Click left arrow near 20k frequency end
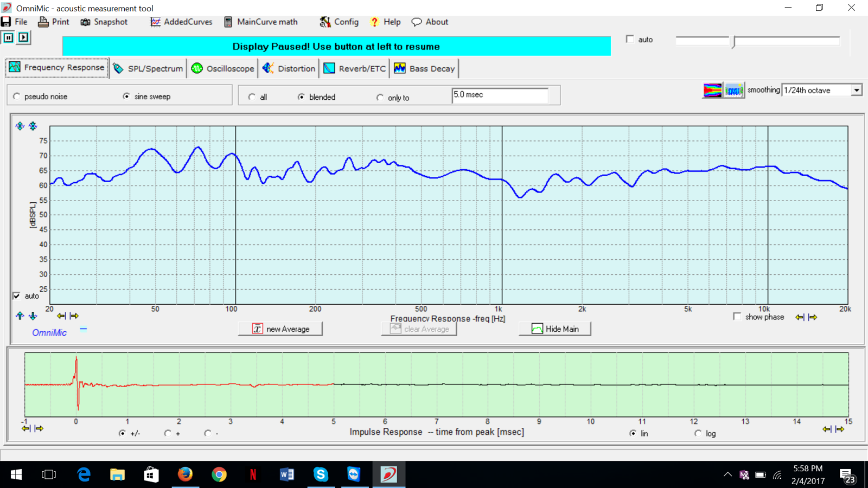Screen dimensions: 868x488 click(x=800, y=317)
